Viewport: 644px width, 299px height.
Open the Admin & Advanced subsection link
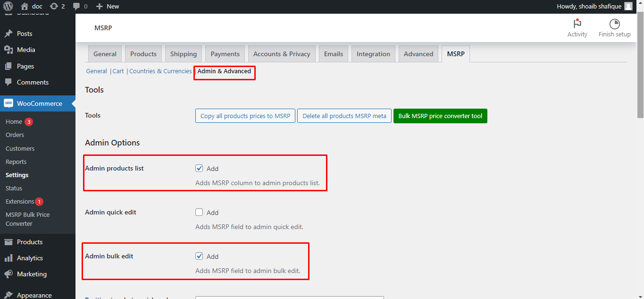[x=224, y=71]
